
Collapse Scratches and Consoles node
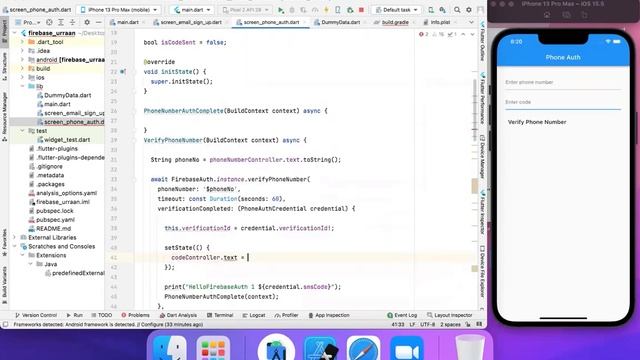(15, 246)
